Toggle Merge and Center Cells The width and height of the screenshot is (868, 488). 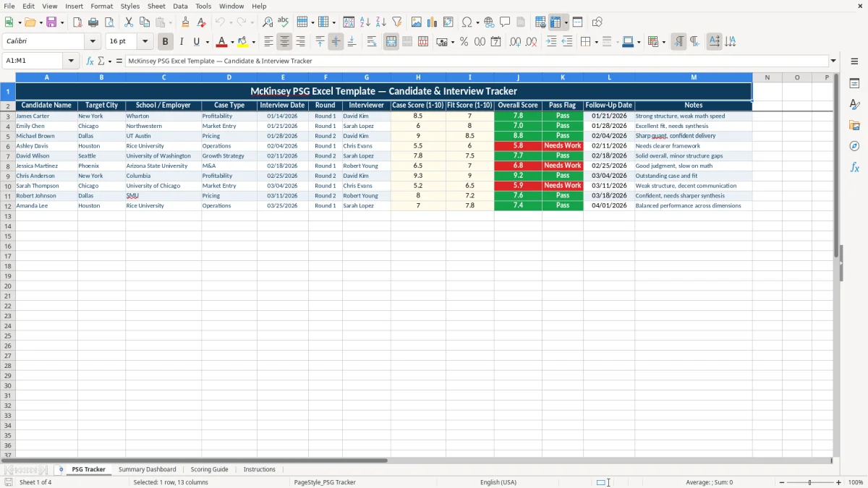[391, 42]
